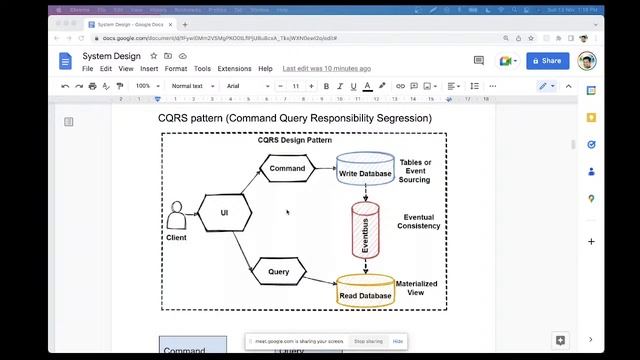Open the text alignment dropdown
The width and height of the screenshot is (640, 360).
coord(453,86)
